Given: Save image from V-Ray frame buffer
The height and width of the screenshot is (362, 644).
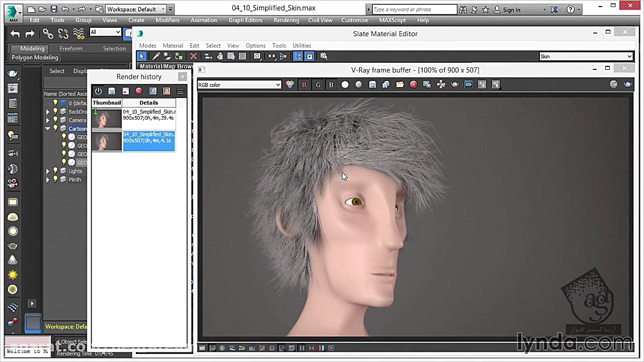Looking at the screenshot, I should (x=372, y=84).
